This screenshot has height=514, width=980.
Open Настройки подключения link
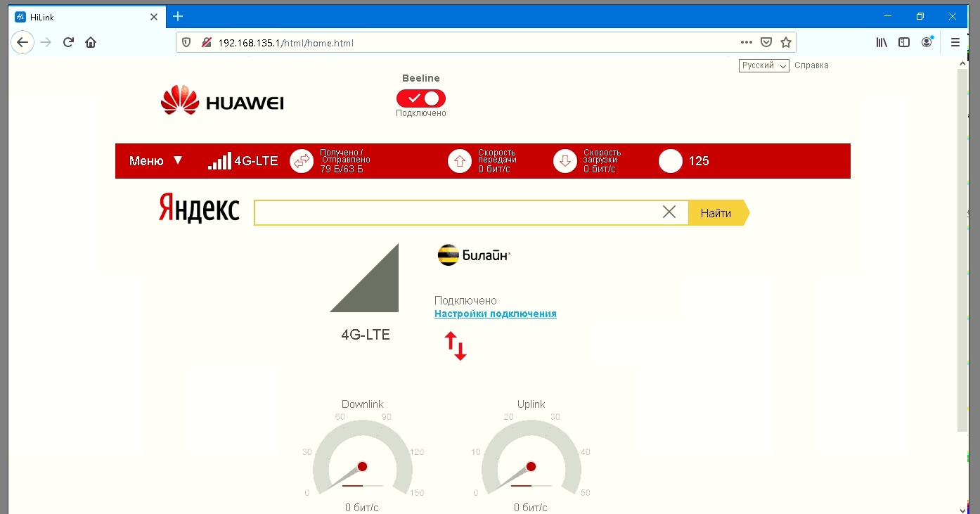click(496, 314)
